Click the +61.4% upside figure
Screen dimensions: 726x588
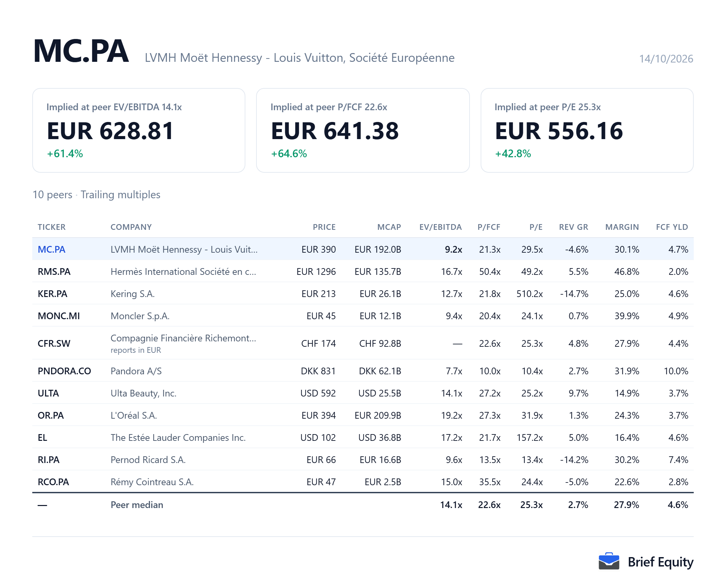click(x=65, y=154)
